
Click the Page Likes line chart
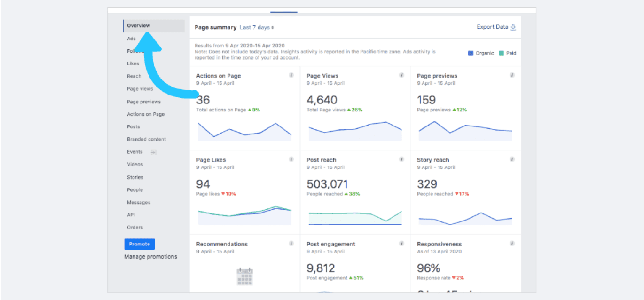245,215
